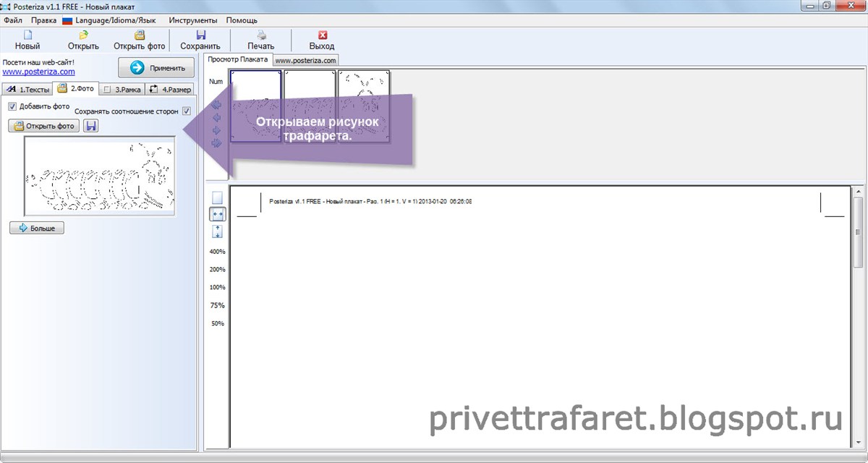Screen dimensions: 868x463
Task: Follow the www.posteriza.com link in the left panel
Action: 38,72
